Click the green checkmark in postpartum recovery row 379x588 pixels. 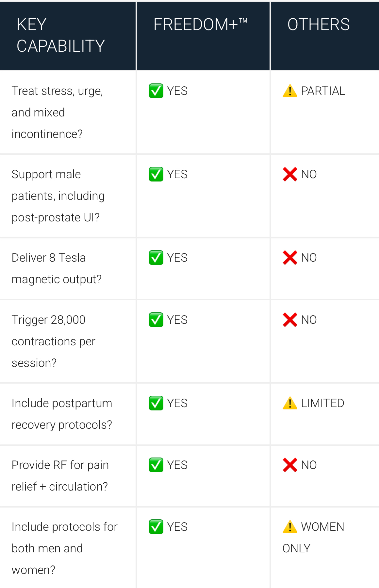156,403
